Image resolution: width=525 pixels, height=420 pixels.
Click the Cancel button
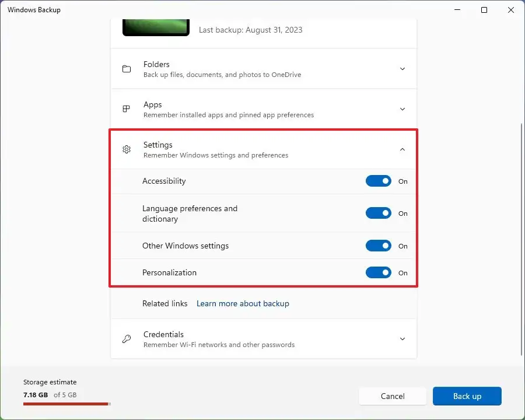tap(393, 395)
